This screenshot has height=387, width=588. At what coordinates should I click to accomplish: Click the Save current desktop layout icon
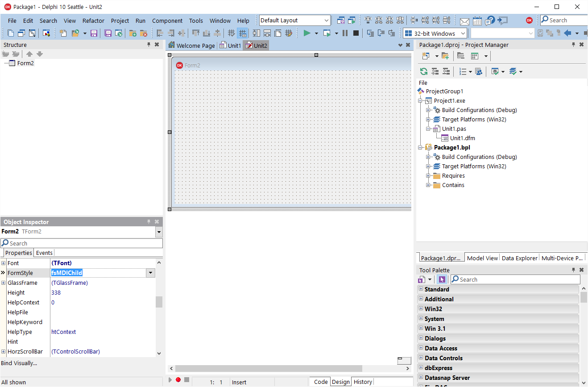coord(341,20)
